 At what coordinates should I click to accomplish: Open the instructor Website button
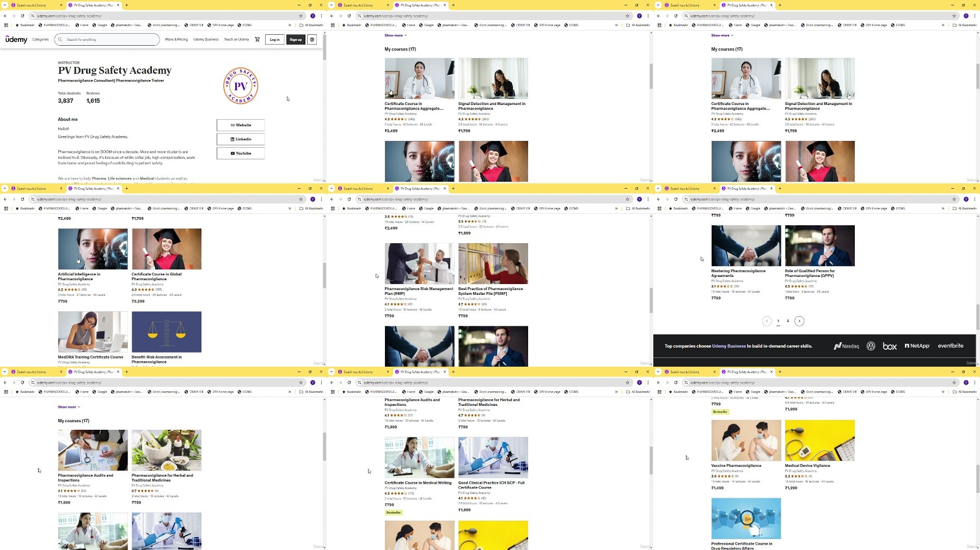click(x=241, y=125)
